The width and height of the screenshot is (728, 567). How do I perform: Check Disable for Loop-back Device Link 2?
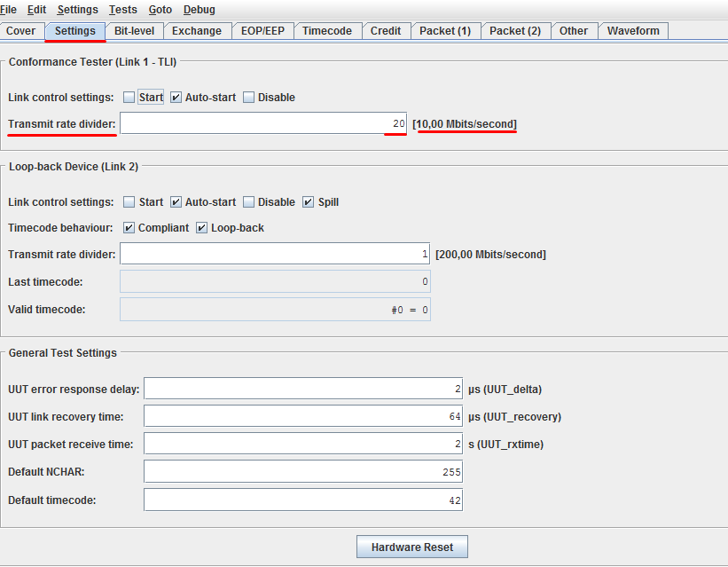click(x=249, y=202)
